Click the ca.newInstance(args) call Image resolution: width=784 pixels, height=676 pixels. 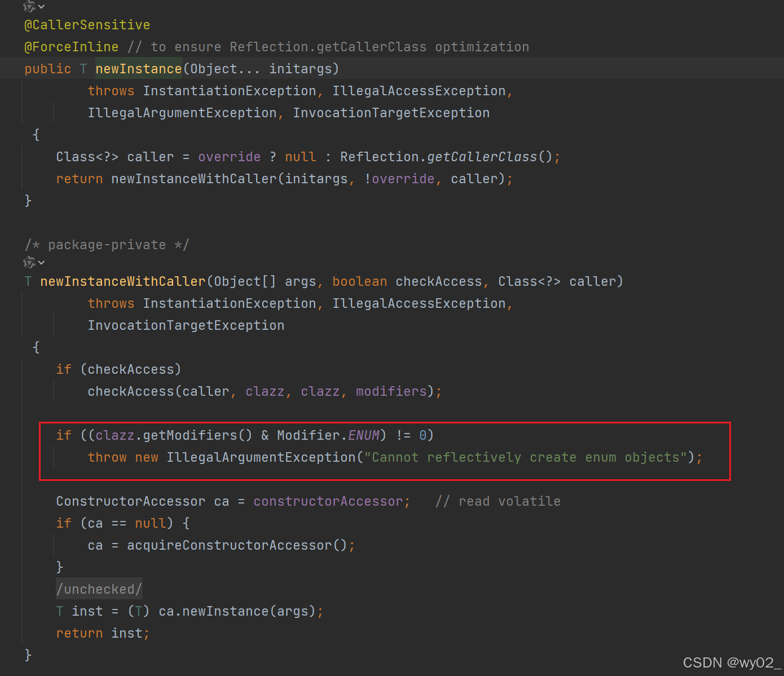click(237, 611)
